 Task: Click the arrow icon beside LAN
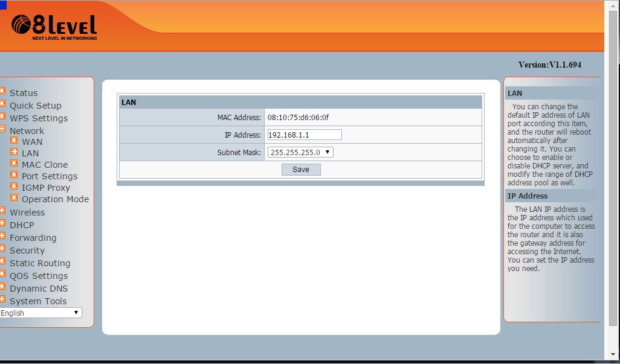[x=14, y=152]
